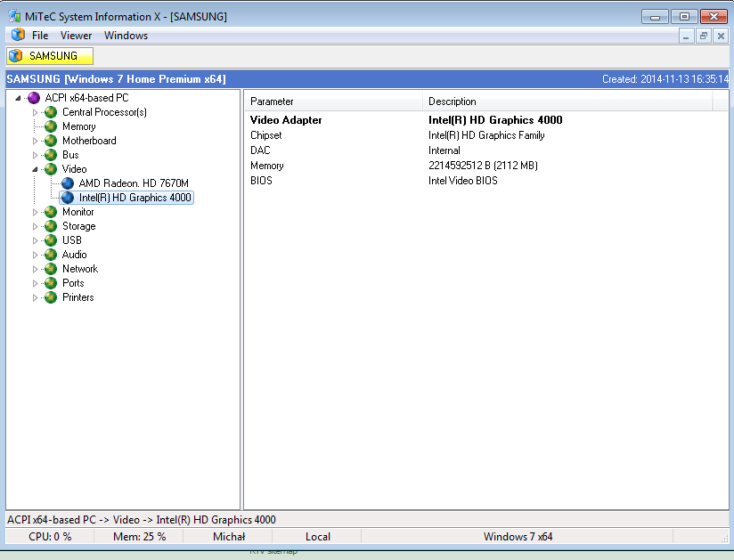Click the Monitor node green icon
The width and height of the screenshot is (734, 560).
click(x=51, y=212)
